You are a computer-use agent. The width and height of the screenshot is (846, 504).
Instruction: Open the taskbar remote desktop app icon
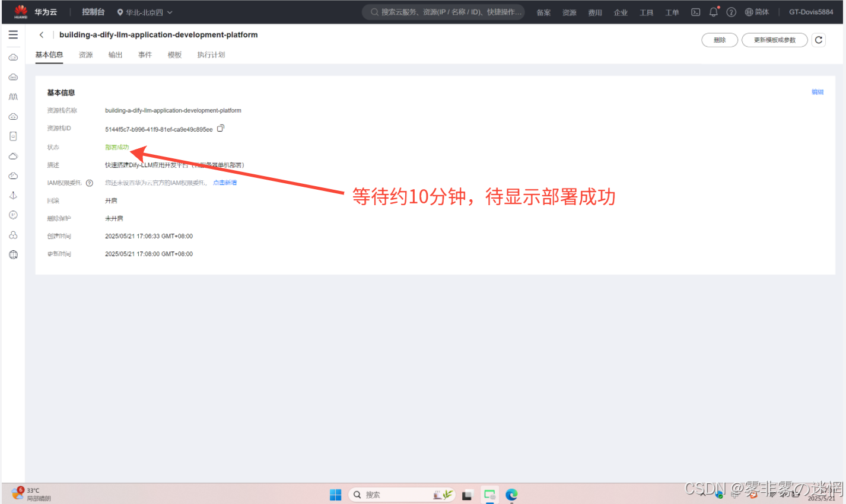[x=489, y=495]
